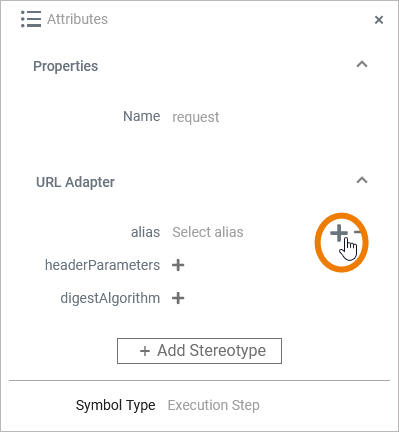Click the Symbol Type Execution Step value

[214, 405]
